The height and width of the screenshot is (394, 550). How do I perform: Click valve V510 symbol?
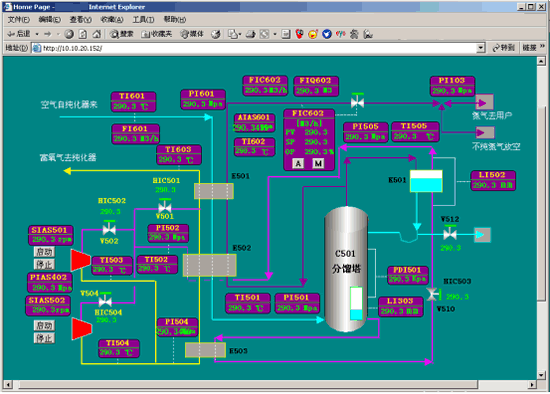434,294
